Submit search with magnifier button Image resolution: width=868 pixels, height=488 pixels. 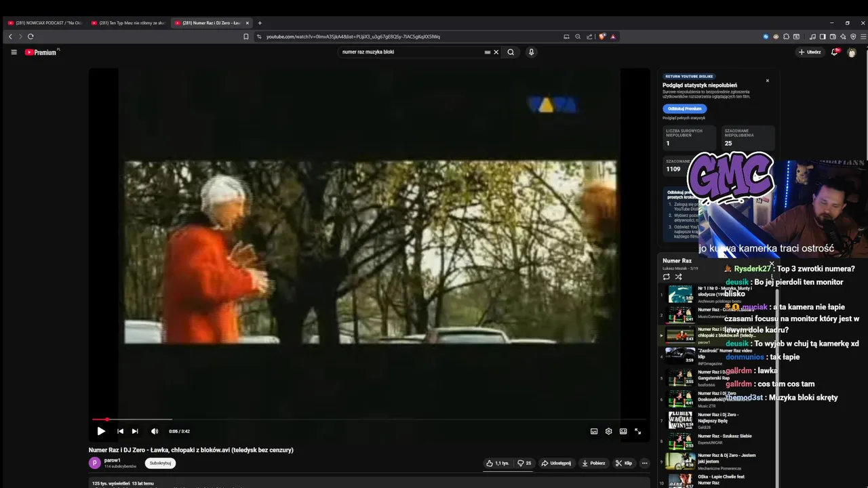(511, 52)
